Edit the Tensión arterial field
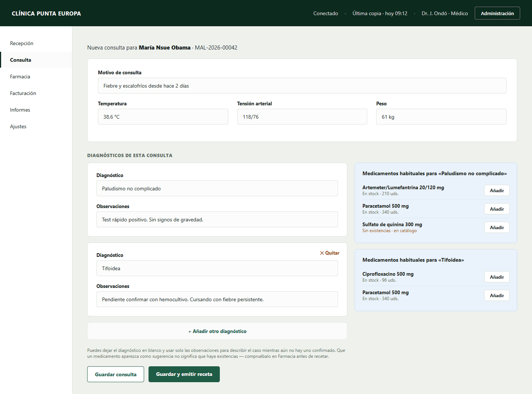Screen dimensions: 532x394 coord(302,117)
